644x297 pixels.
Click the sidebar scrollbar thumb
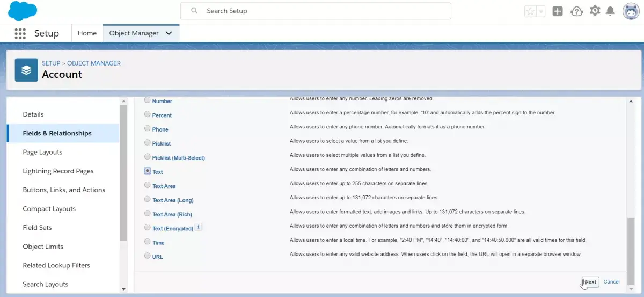[123, 173]
